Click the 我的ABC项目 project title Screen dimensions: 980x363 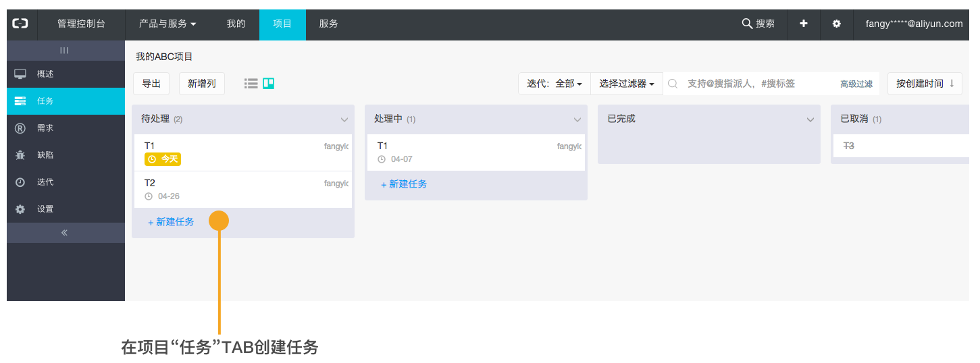click(x=164, y=57)
